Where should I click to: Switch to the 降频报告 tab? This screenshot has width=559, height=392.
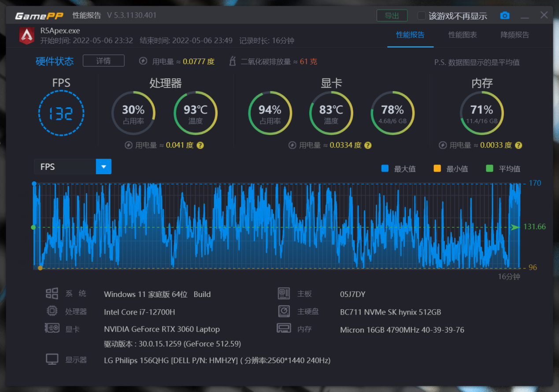pos(515,35)
